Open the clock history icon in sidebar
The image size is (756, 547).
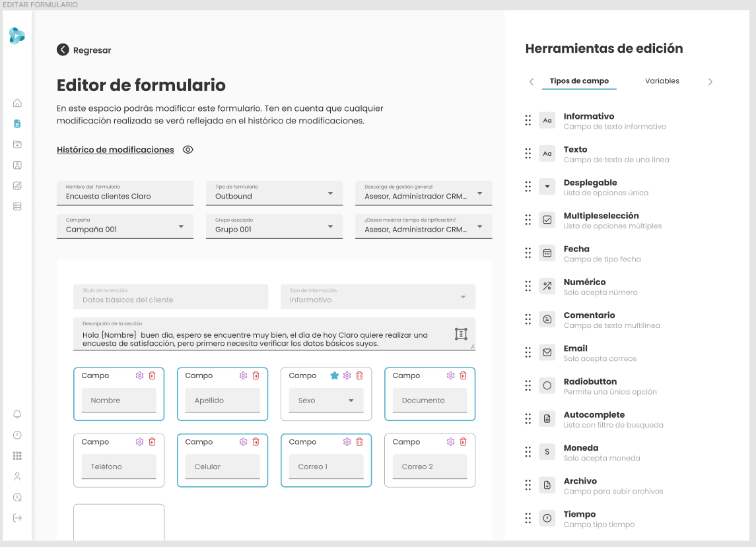(x=17, y=435)
